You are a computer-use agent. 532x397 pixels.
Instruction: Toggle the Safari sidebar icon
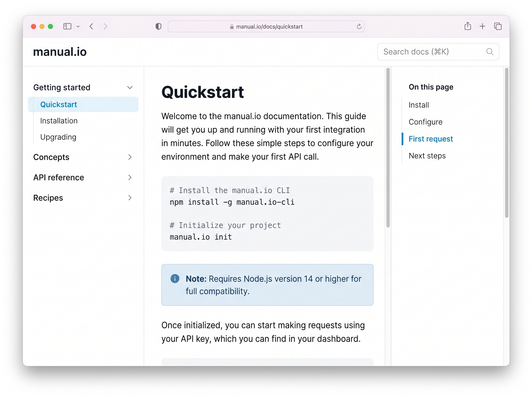click(x=67, y=26)
